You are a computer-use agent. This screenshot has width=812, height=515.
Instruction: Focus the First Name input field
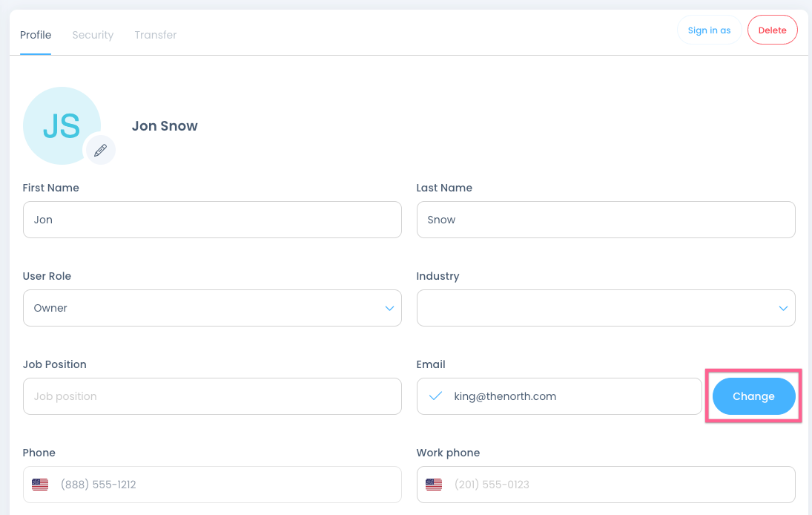click(x=212, y=220)
